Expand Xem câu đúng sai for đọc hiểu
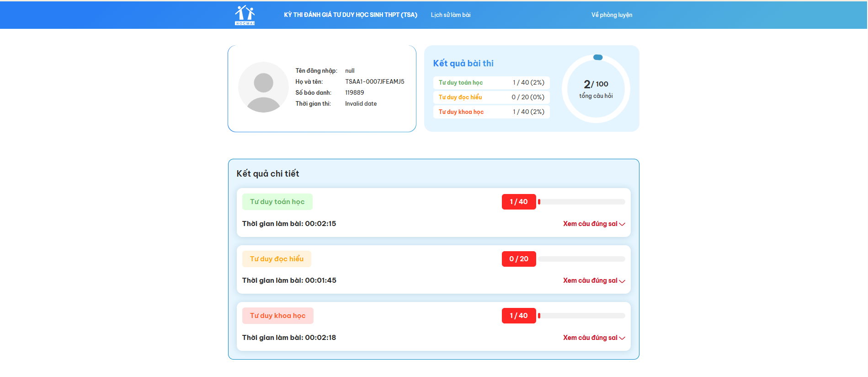The height and width of the screenshot is (377, 868). (590, 280)
